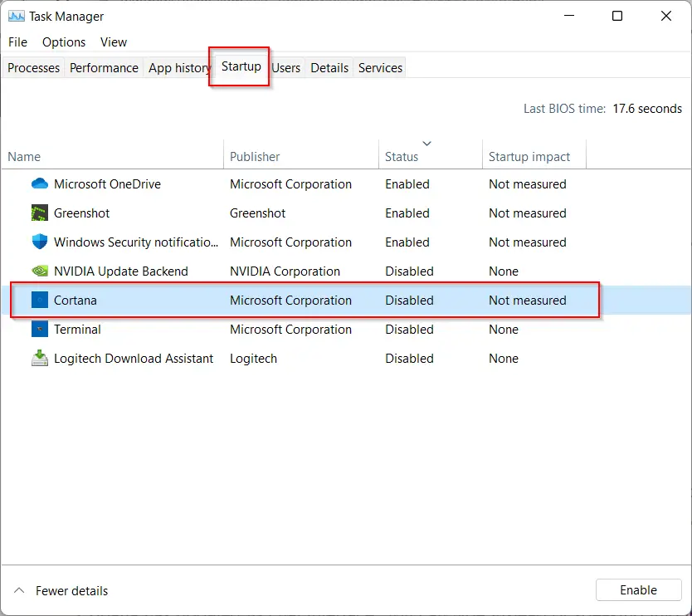Viewport: 692px width, 616px height.
Task: Maximize the Task Manager window
Action: tap(617, 17)
